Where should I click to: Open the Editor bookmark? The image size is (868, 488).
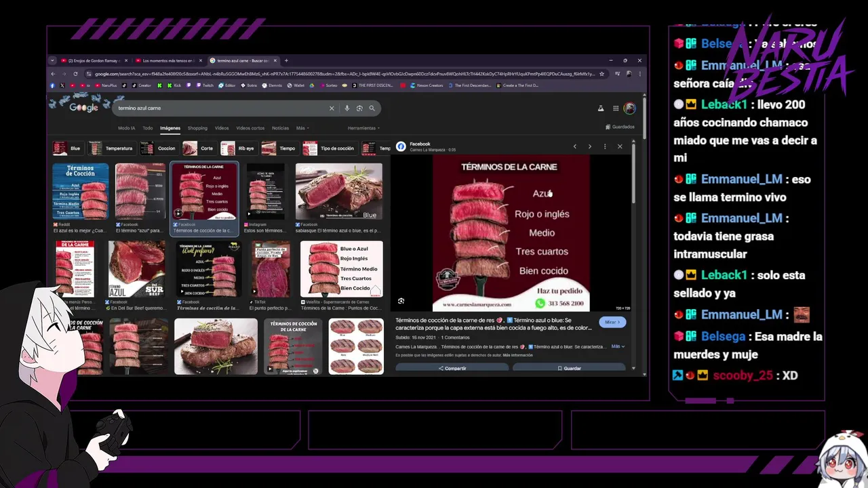(x=226, y=85)
